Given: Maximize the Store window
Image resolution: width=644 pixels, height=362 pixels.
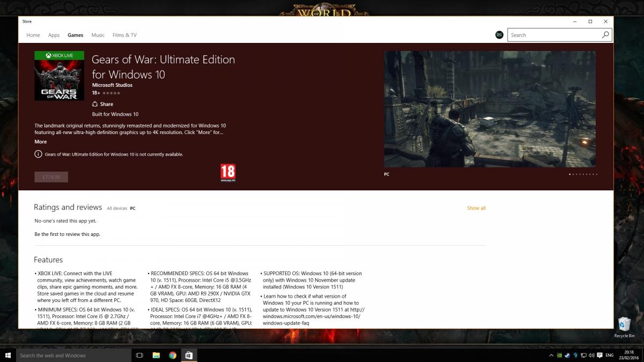Looking at the screenshot, I should coord(590,21).
